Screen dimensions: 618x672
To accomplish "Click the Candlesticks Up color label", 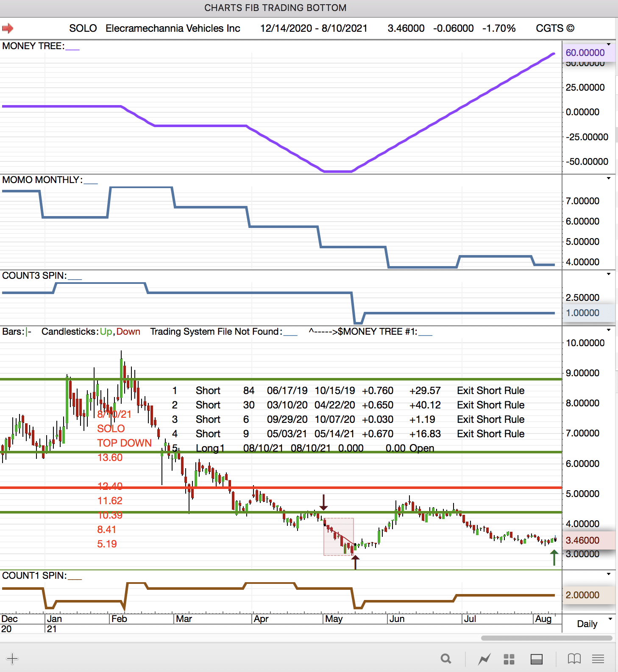I will [106, 332].
